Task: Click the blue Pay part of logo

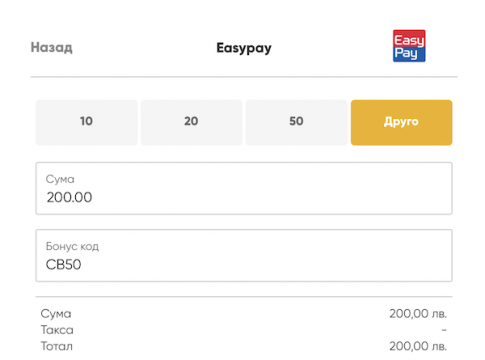Action: point(409,54)
